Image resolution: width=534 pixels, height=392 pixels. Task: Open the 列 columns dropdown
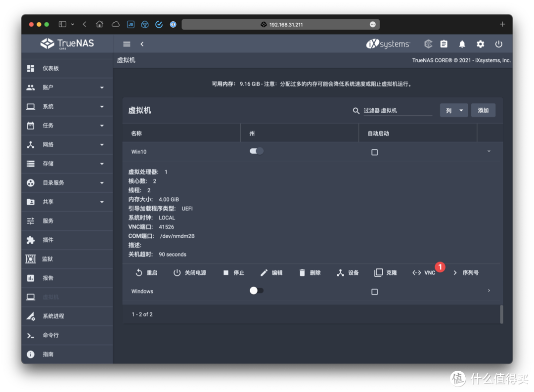(x=453, y=111)
